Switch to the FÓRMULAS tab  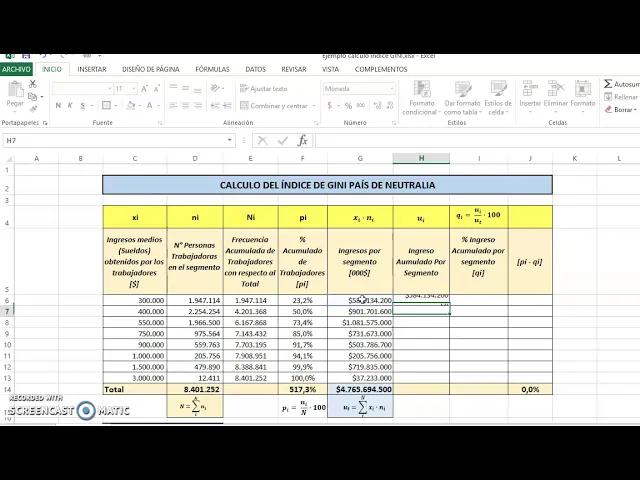212,69
